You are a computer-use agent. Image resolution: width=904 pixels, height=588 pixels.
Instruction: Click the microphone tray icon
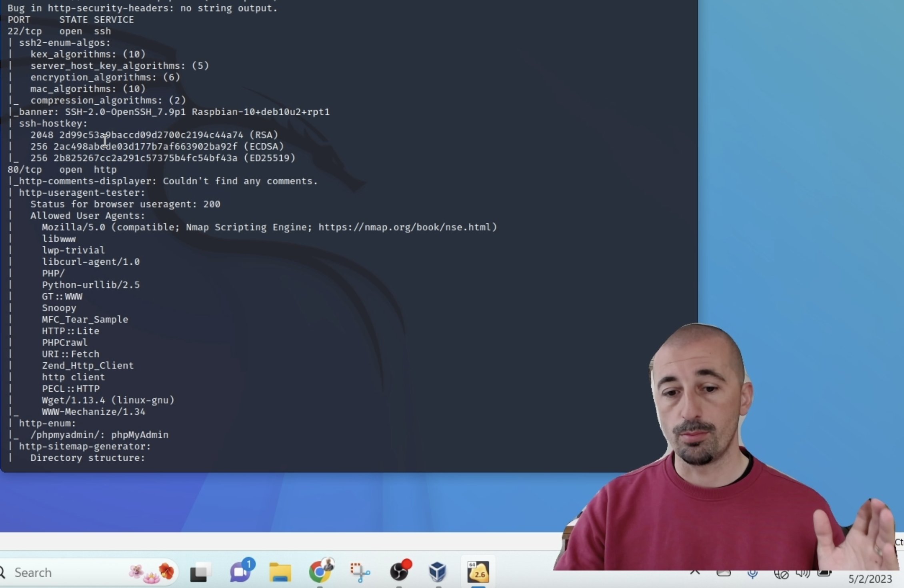pos(752,574)
